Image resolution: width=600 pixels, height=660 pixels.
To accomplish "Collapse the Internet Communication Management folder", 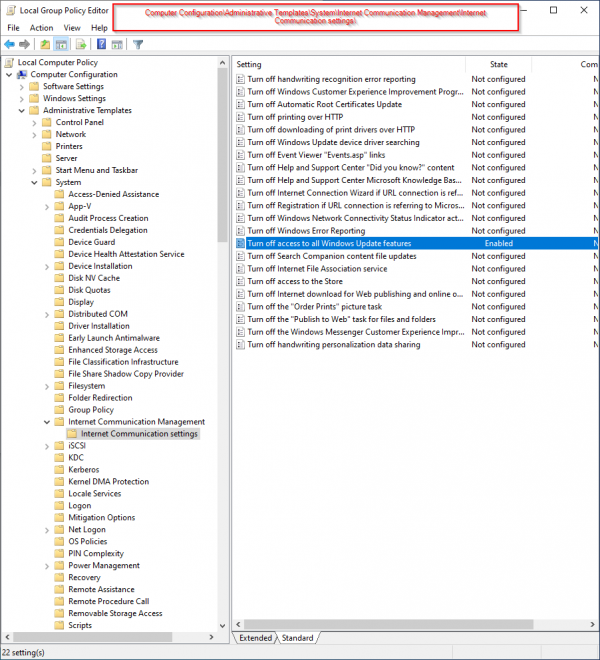I will [x=47, y=422].
